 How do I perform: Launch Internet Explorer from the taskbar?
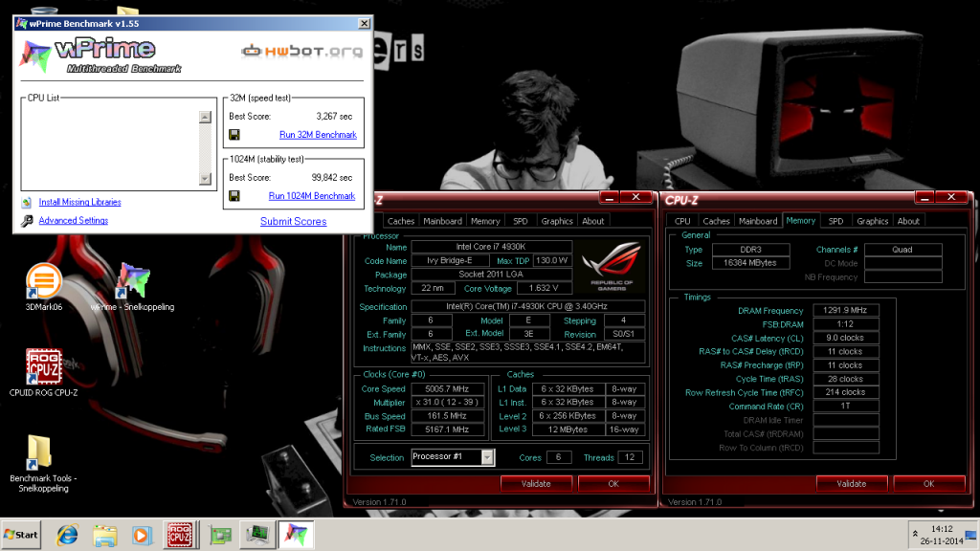click(67, 535)
